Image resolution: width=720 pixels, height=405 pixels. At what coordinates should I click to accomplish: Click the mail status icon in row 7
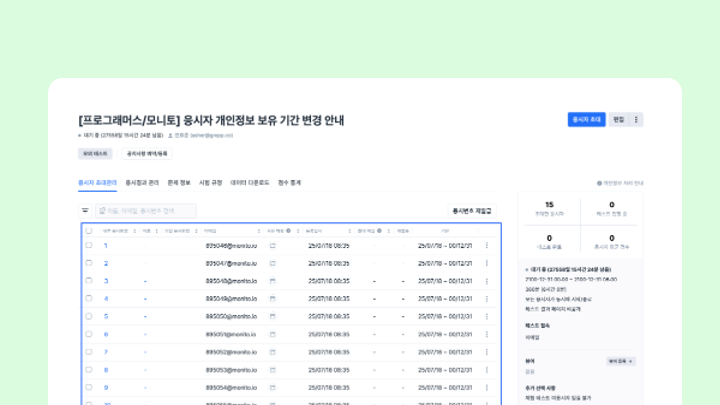click(272, 352)
